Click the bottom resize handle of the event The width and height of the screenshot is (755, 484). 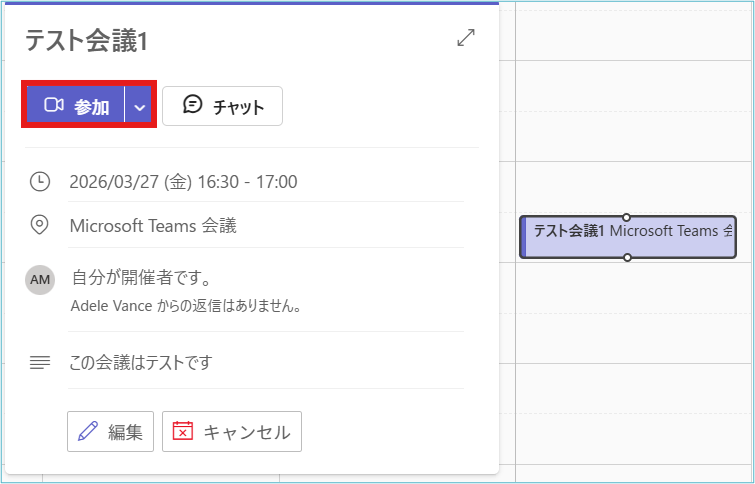[x=627, y=258]
